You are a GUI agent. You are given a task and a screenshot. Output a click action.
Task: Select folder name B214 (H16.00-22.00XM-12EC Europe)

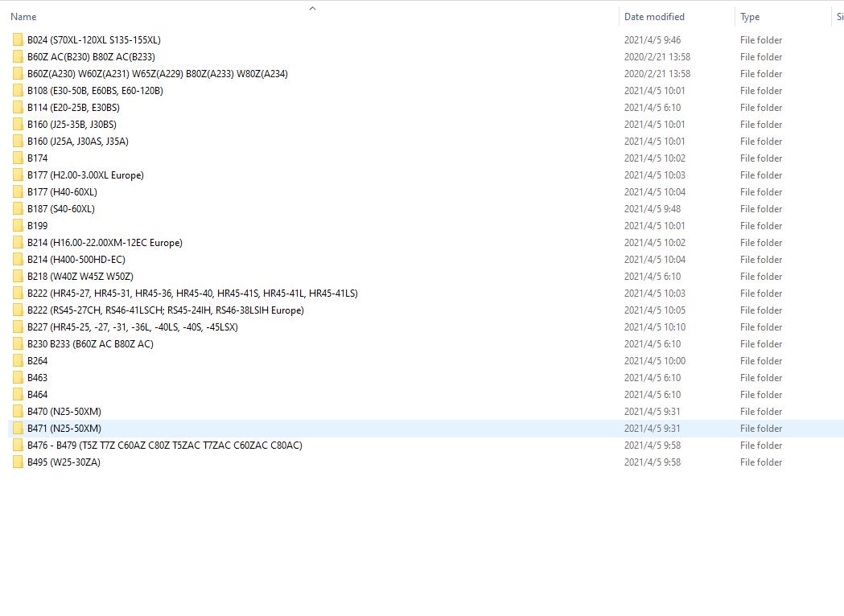105,243
